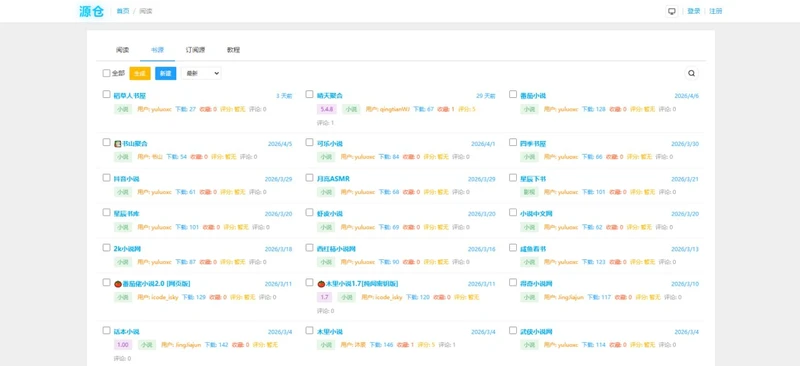Click the yellow 生成 button
The height and width of the screenshot is (366, 800).
[140, 74]
